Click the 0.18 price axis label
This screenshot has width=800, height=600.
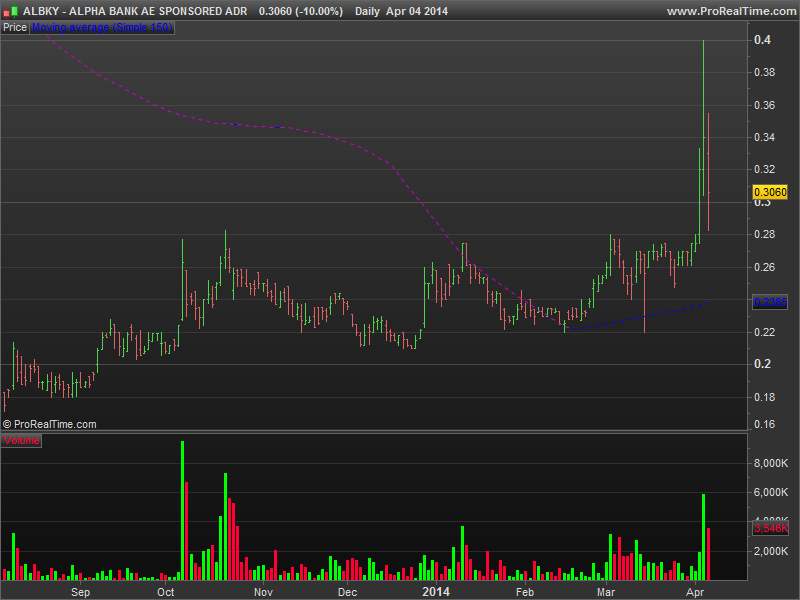[x=764, y=397]
